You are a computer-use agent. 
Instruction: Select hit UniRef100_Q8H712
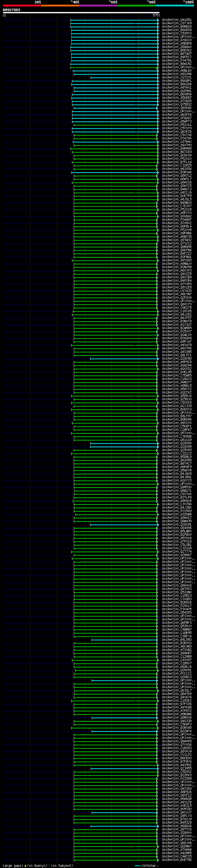(176, 176)
